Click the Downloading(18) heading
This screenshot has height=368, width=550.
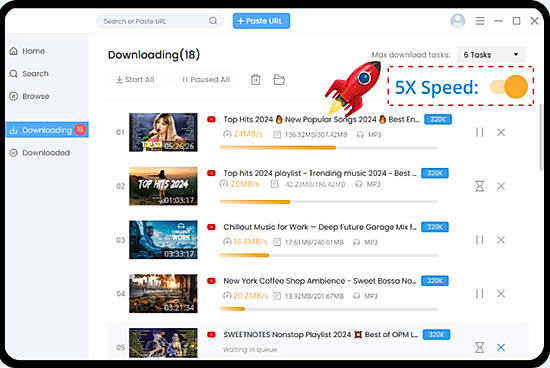click(x=154, y=55)
